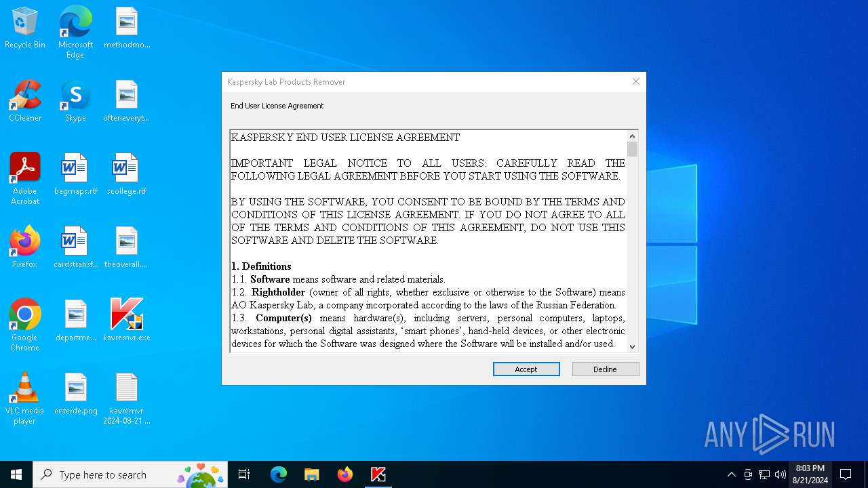Screen dimensions: 868x488
Task: Click the license text scrollbar thumb
Action: pyautogui.click(x=632, y=149)
